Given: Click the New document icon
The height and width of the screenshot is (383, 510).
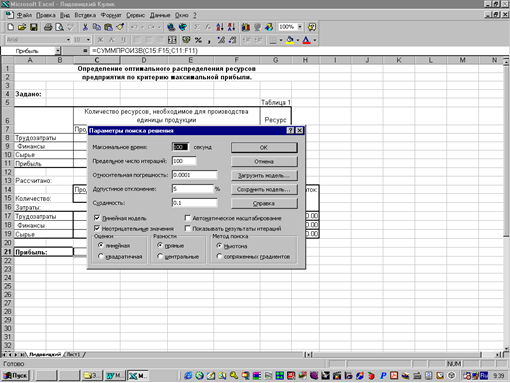Looking at the screenshot, I should tap(10, 27).
